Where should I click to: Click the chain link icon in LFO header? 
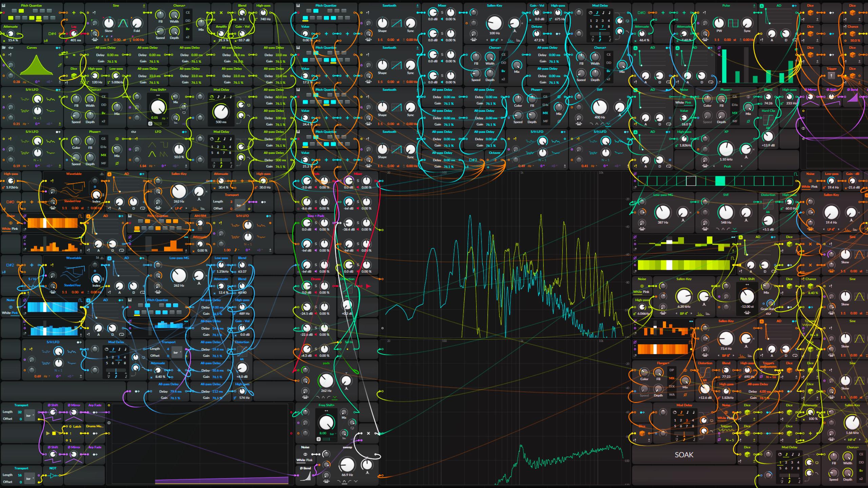133,132
